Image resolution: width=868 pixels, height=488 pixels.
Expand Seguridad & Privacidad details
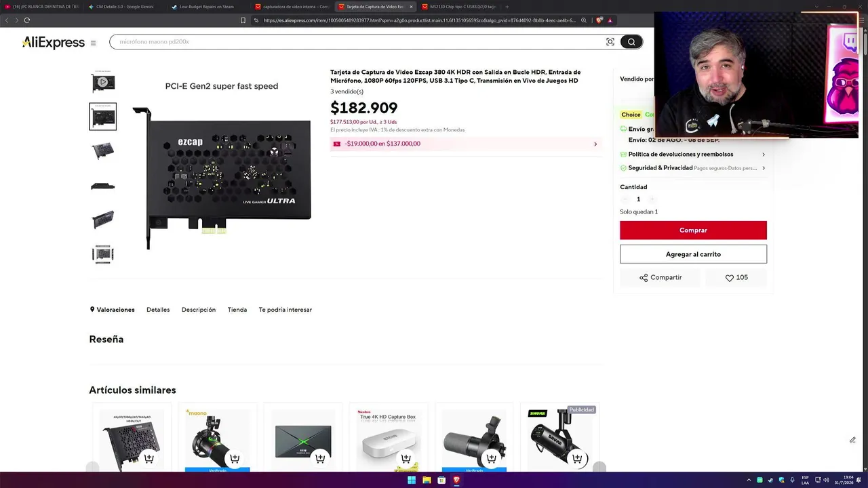coord(693,168)
